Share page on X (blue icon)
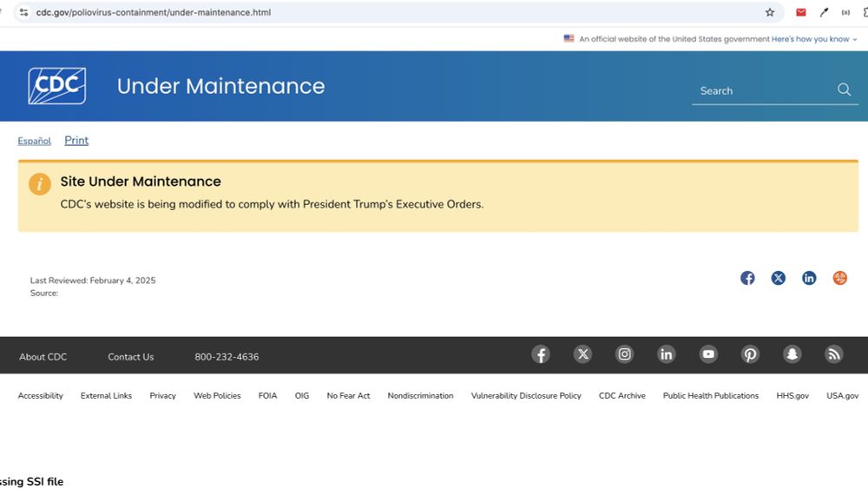 [779, 278]
